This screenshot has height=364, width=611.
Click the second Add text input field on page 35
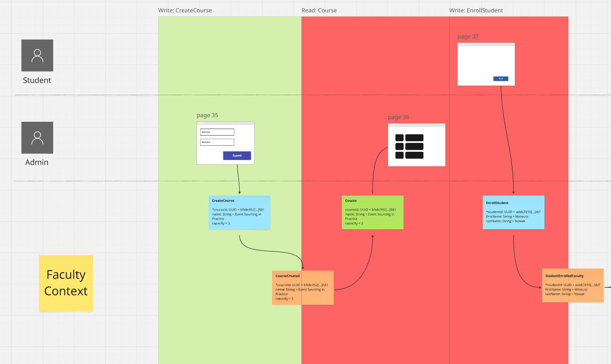coord(217,142)
